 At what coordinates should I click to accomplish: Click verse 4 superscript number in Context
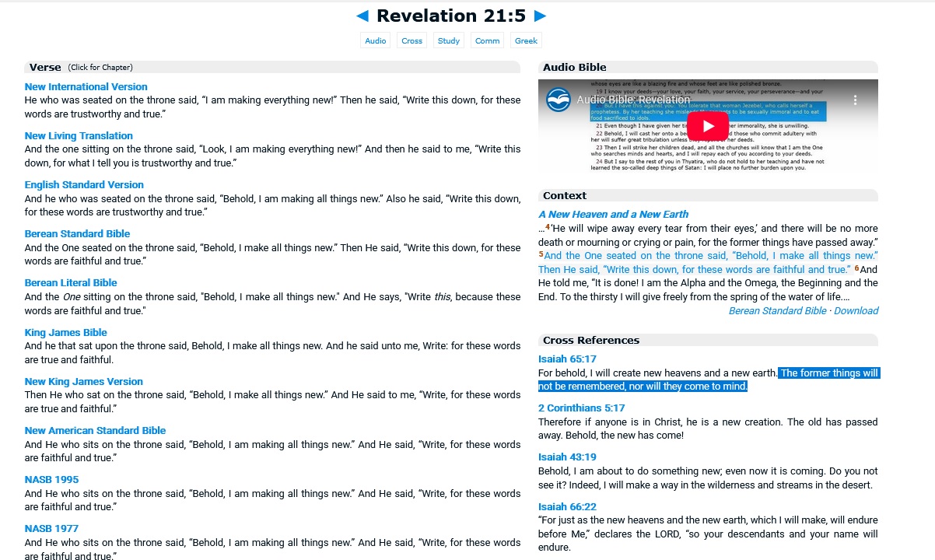point(548,226)
